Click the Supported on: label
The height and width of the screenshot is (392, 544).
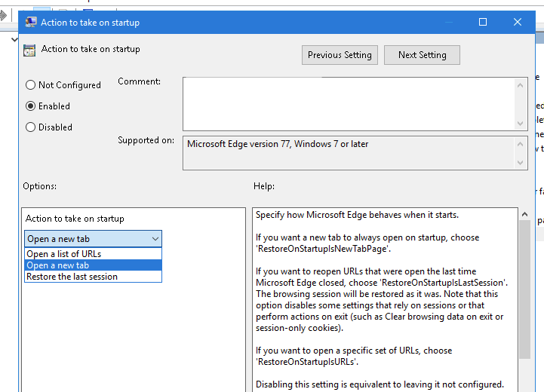coord(146,140)
